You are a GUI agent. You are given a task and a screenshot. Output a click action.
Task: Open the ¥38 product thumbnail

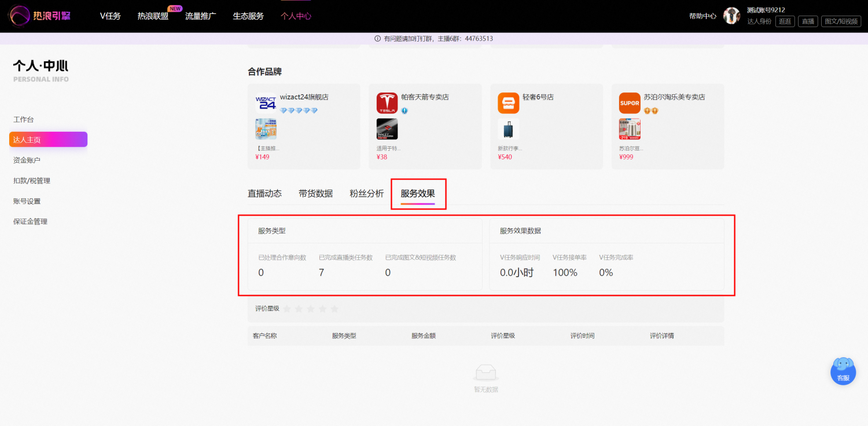coord(387,129)
